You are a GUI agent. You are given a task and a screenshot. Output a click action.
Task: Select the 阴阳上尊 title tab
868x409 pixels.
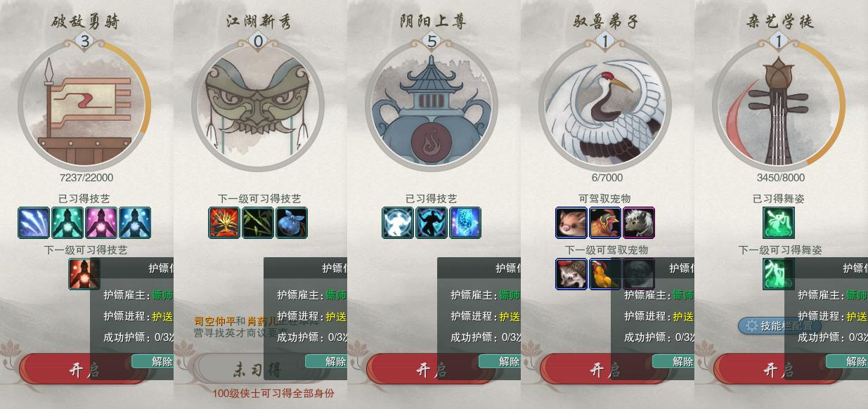(x=432, y=21)
